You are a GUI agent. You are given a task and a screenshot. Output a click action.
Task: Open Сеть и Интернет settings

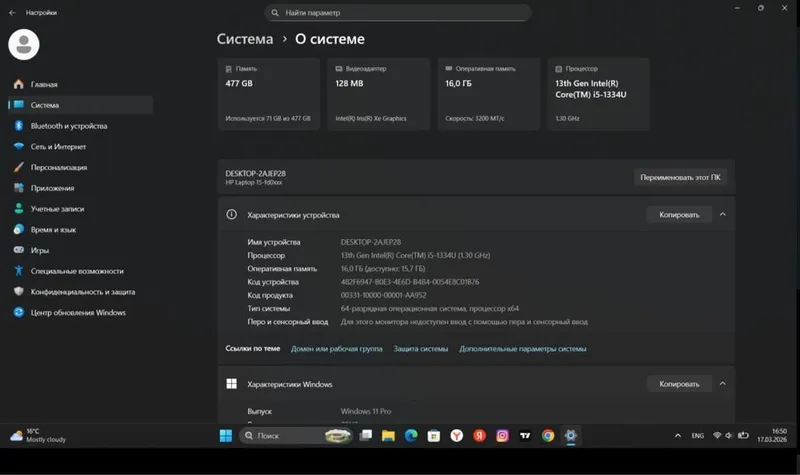point(81,146)
